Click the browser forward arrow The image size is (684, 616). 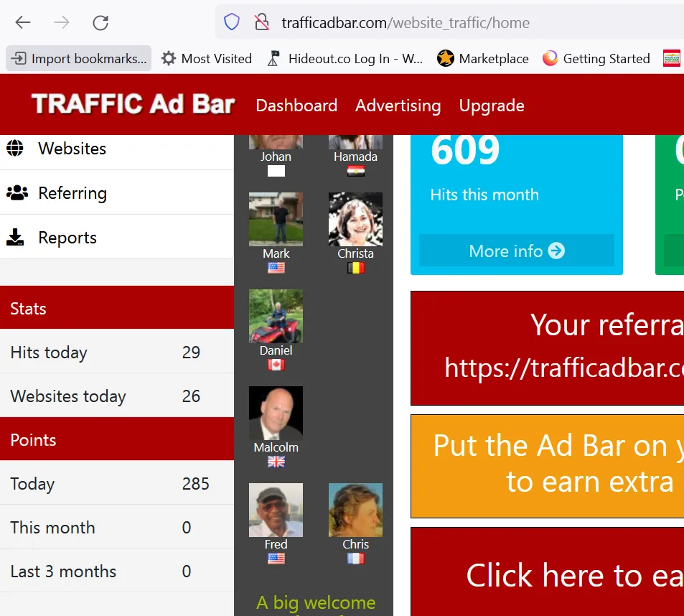click(x=62, y=22)
